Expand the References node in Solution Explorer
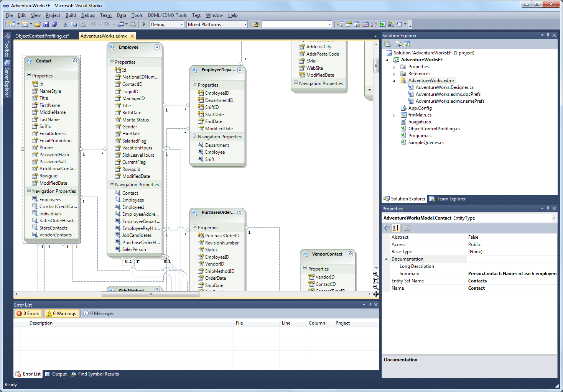 click(x=394, y=74)
